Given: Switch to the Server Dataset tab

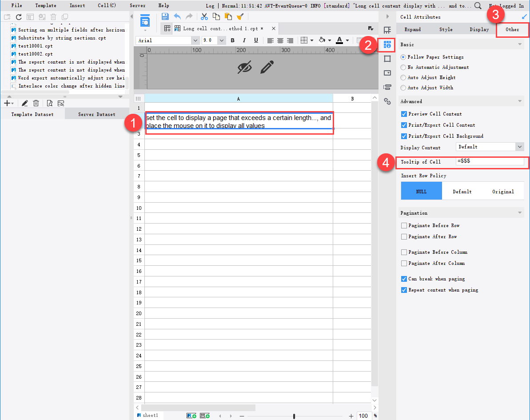Looking at the screenshot, I should 96,114.
